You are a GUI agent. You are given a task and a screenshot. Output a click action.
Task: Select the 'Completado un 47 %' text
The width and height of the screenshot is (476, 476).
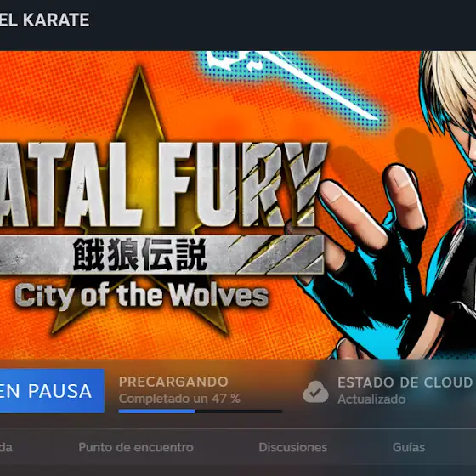pos(179,399)
